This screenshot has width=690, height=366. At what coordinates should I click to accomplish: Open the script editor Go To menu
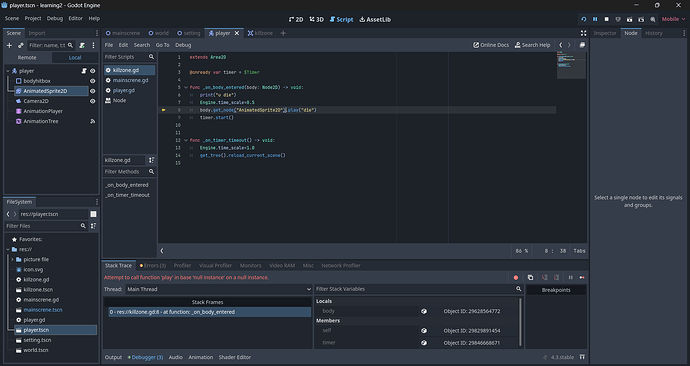(162, 45)
